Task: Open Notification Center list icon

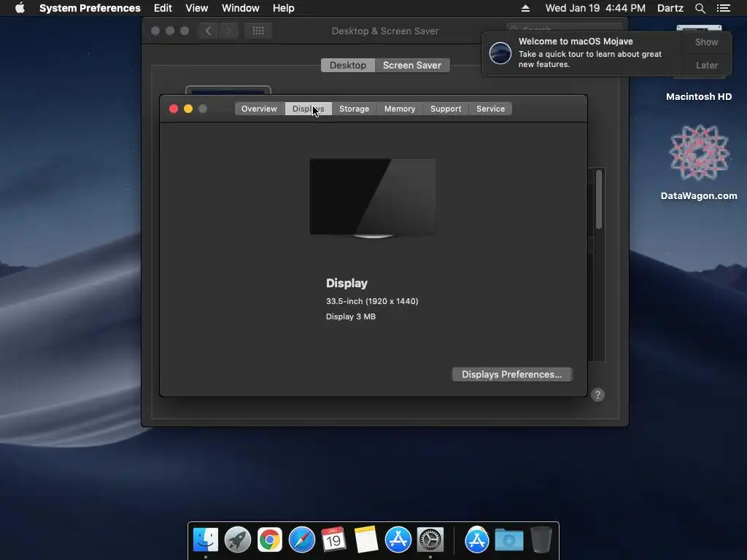Action: click(724, 8)
